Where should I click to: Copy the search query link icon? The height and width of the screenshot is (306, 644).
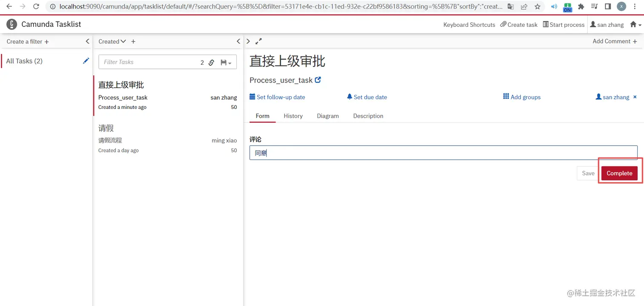click(x=211, y=63)
